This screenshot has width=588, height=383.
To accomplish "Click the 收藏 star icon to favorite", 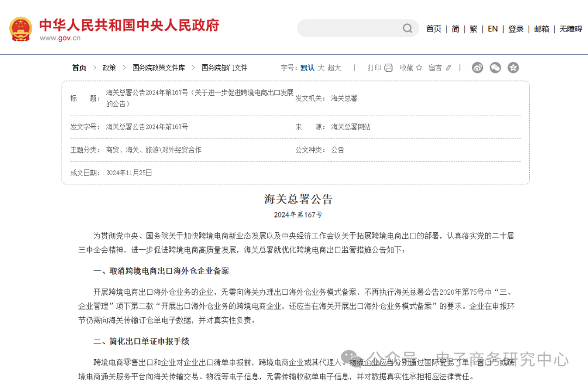I will tap(420, 67).
